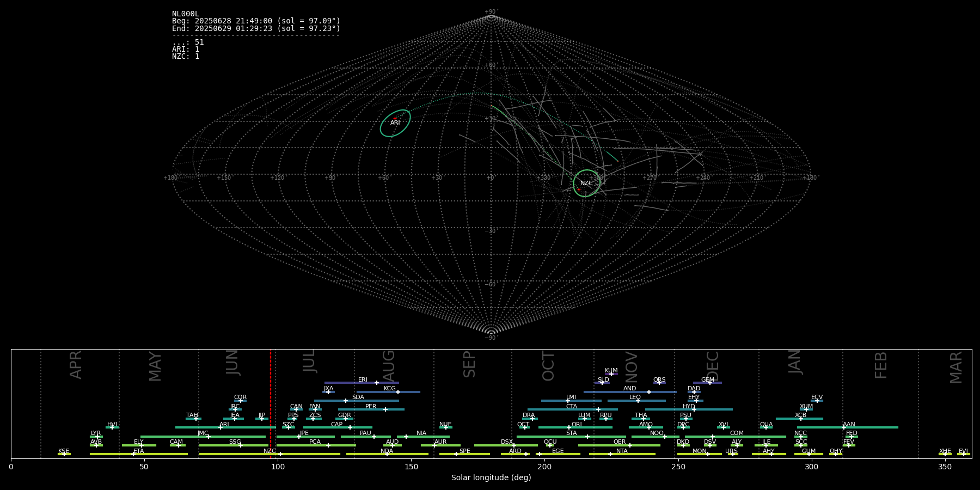Click the OCT month label in timeline
980x490 pixels.
coord(549,366)
